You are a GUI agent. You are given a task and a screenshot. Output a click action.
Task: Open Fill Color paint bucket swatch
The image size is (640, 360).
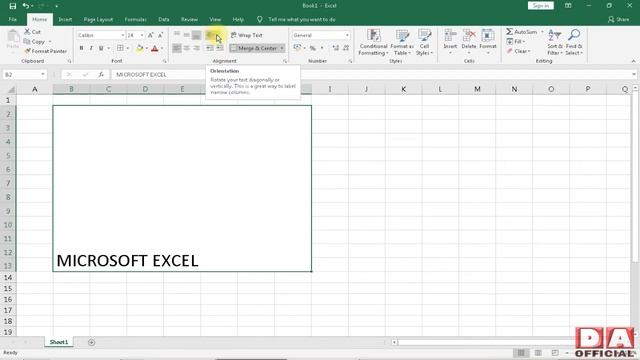coord(140,48)
